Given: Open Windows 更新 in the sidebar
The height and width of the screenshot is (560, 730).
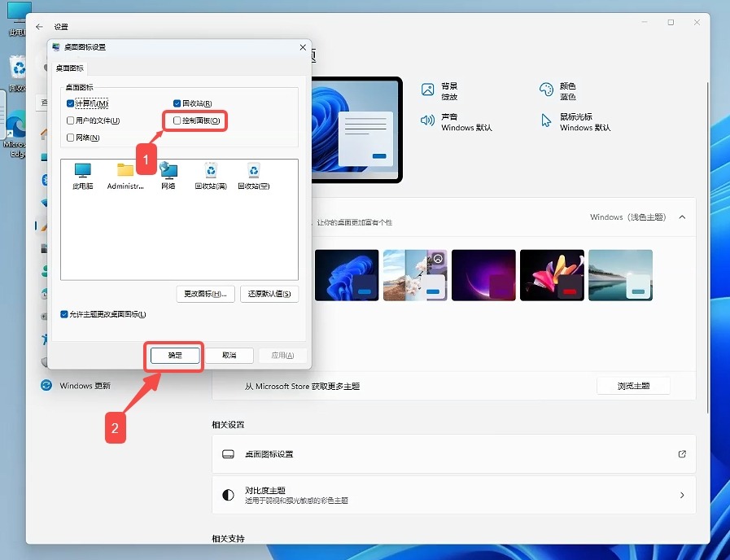Looking at the screenshot, I should (x=85, y=386).
